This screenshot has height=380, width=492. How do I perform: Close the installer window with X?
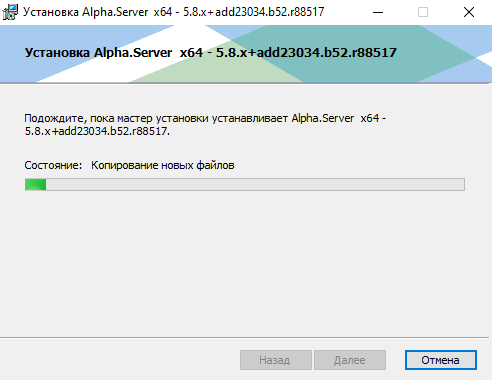click(x=469, y=12)
